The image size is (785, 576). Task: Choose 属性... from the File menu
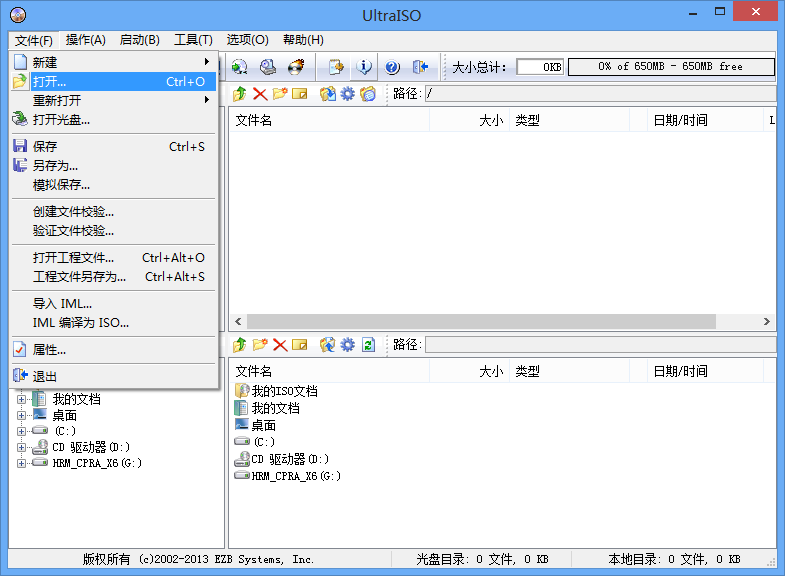[114, 350]
